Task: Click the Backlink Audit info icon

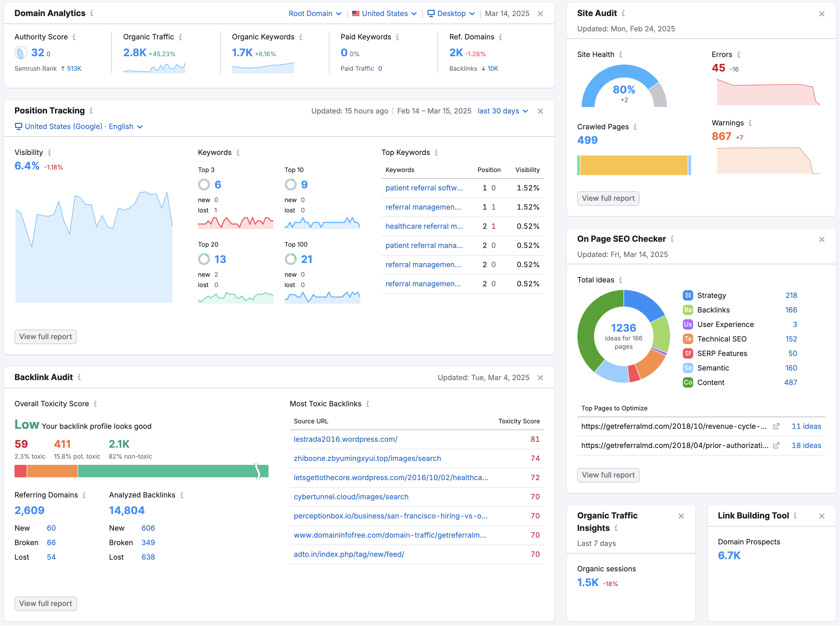Action: pyautogui.click(x=79, y=377)
